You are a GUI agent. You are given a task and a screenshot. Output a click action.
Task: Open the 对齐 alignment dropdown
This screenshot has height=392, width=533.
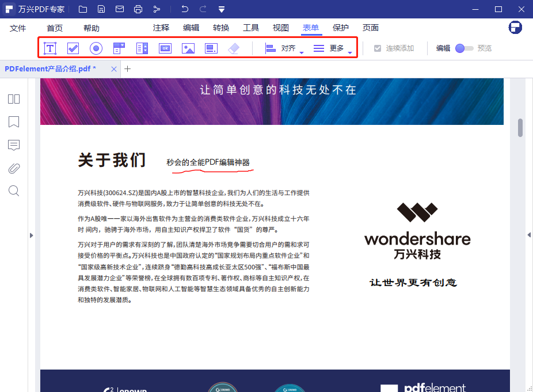[284, 48]
